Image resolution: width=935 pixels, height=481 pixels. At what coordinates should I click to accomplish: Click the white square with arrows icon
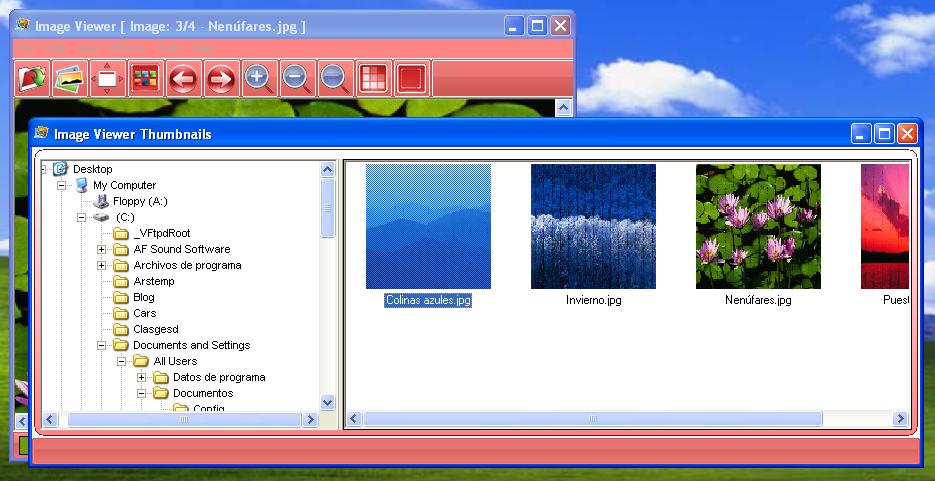click(x=107, y=78)
